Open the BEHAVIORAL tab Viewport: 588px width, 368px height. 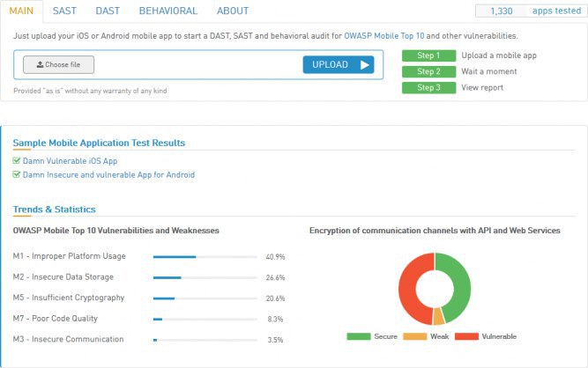pos(168,11)
